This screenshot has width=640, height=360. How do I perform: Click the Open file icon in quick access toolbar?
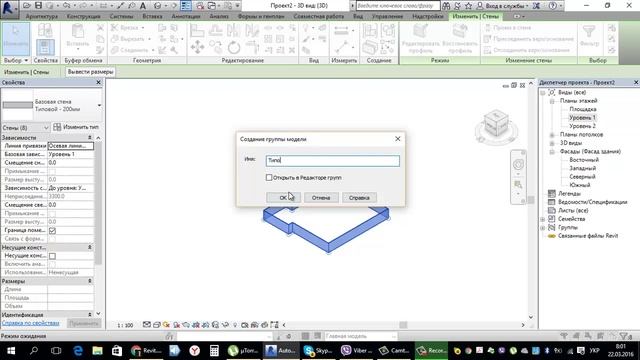pos(27,6)
